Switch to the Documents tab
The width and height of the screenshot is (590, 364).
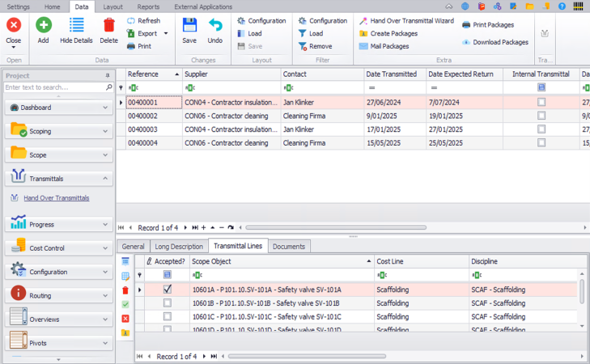(x=288, y=246)
